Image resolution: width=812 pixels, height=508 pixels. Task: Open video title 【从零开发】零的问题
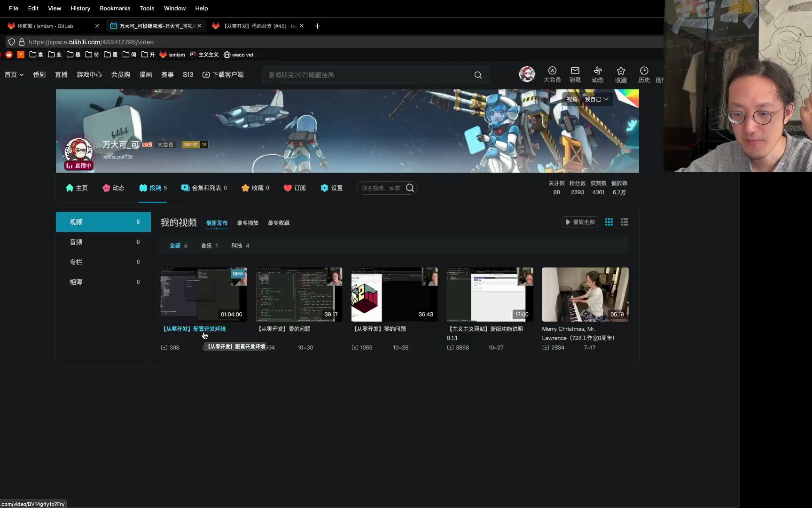[x=379, y=329]
